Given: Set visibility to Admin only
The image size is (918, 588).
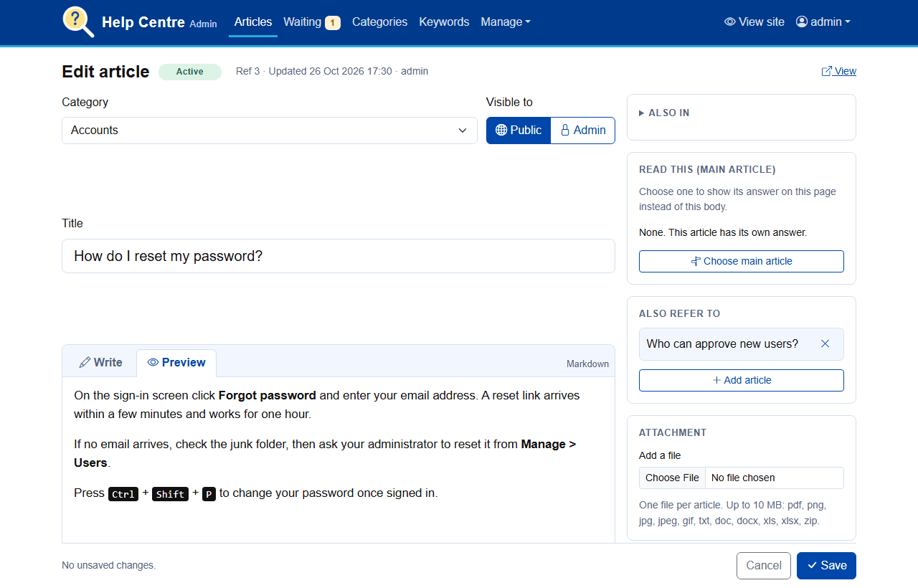Looking at the screenshot, I should [x=583, y=131].
